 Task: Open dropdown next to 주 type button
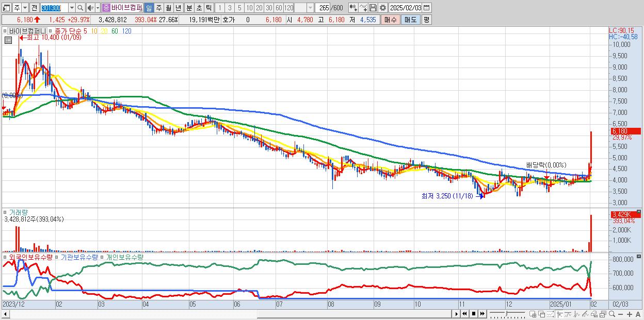point(24,8)
